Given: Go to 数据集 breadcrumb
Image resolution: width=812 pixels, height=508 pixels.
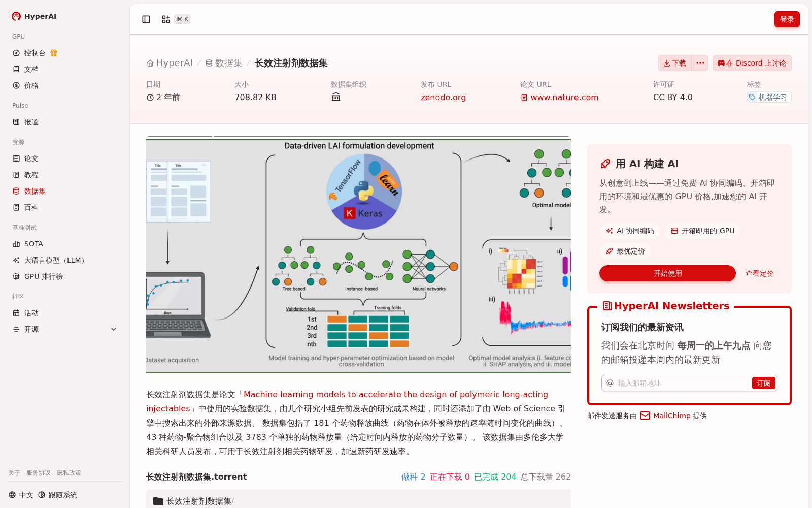Looking at the screenshot, I should click(x=224, y=63).
